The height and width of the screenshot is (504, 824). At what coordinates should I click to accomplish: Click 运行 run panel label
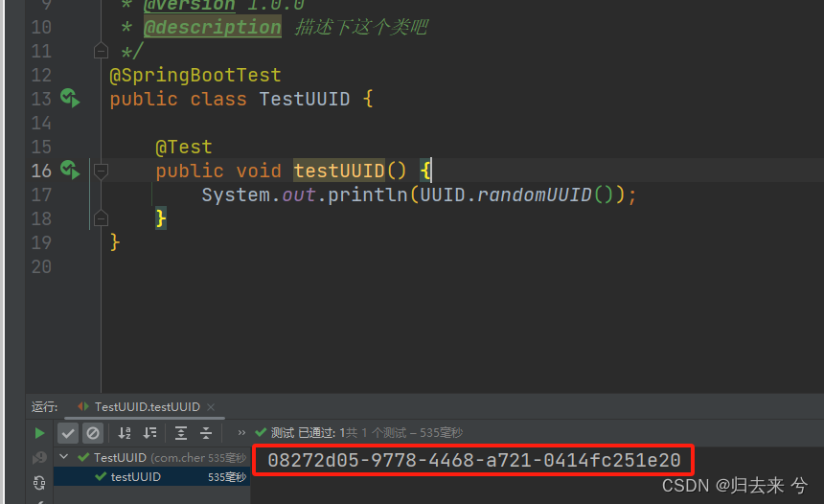click(x=44, y=407)
